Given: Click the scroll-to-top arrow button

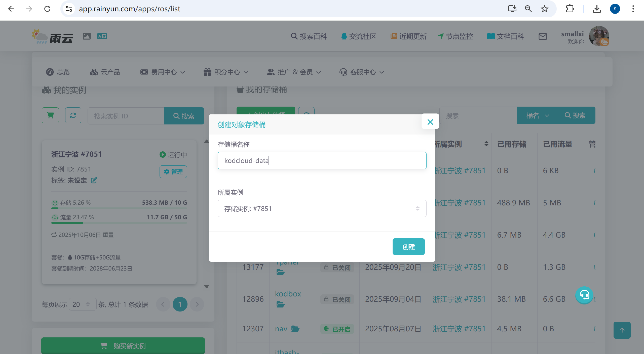Looking at the screenshot, I should click(622, 330).
